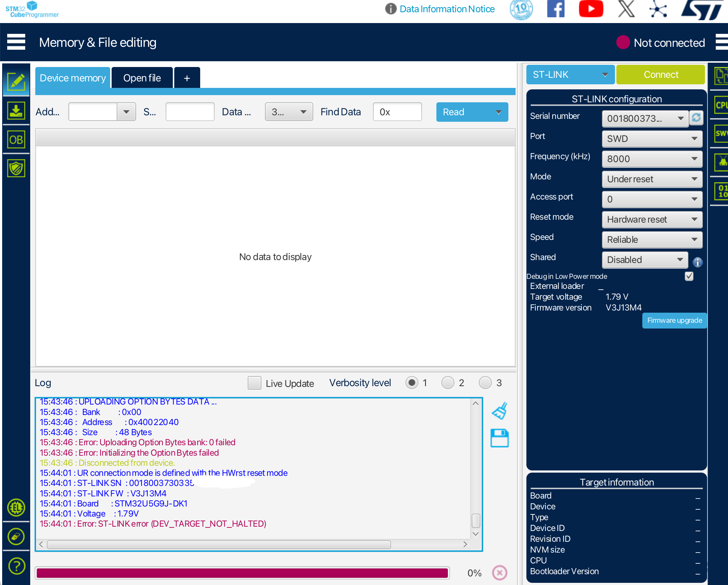Open the hamburger menu top left
Viewport: 728px width, 585px height.
pyautogui.click(x=16, y=42)
